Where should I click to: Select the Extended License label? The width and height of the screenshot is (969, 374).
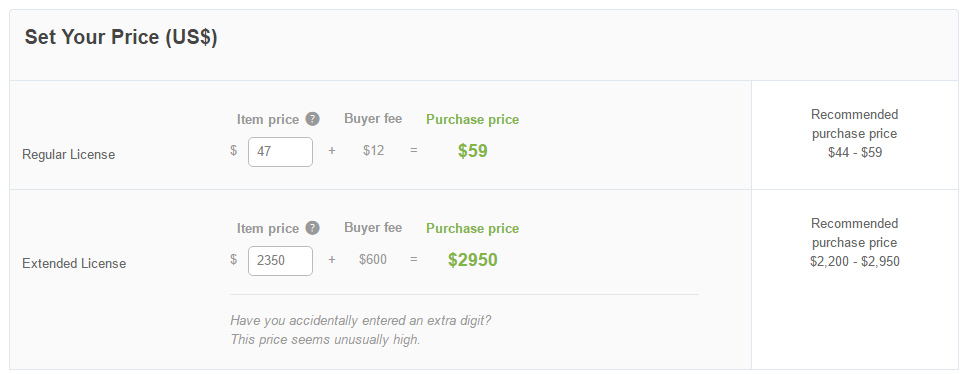74,263
